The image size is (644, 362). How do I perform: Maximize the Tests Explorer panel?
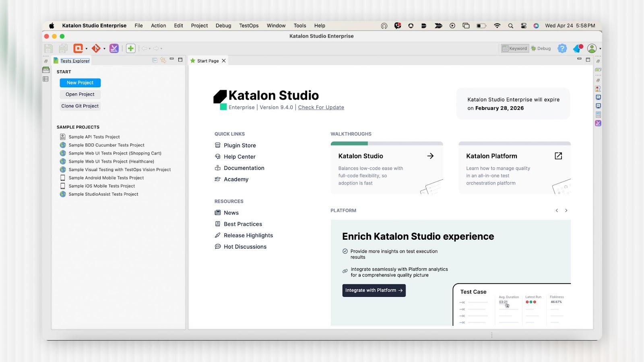pyautogui.click(x=180, y=60)
